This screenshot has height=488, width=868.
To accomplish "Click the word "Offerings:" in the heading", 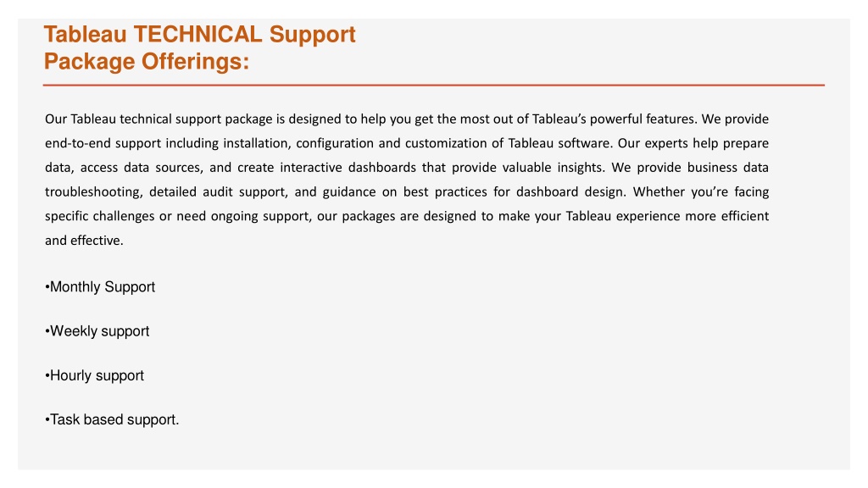I will [196, 62].
